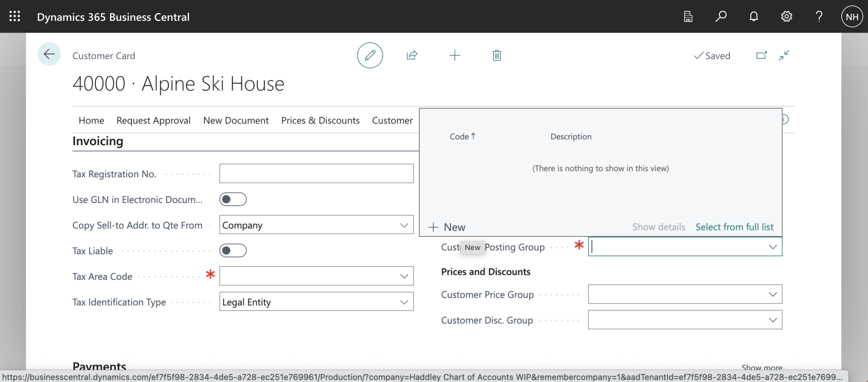Click the share icon

click(x=412, y=55)
